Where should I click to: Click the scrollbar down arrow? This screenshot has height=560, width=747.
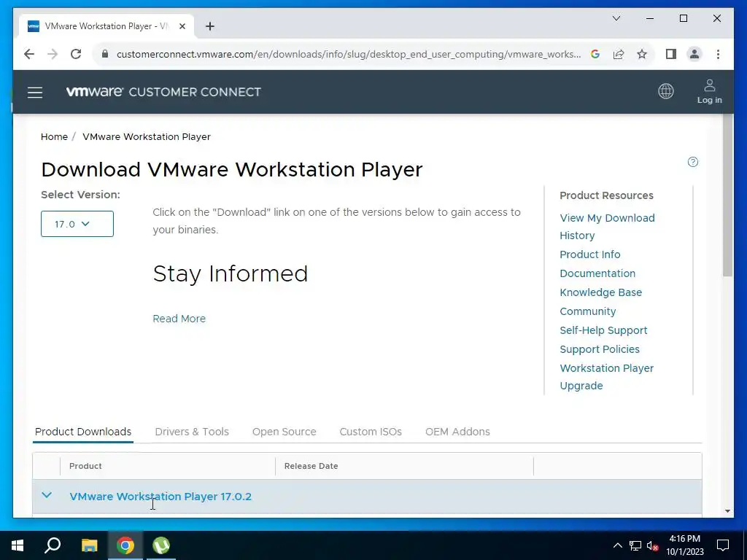click(x=727, y=511)
